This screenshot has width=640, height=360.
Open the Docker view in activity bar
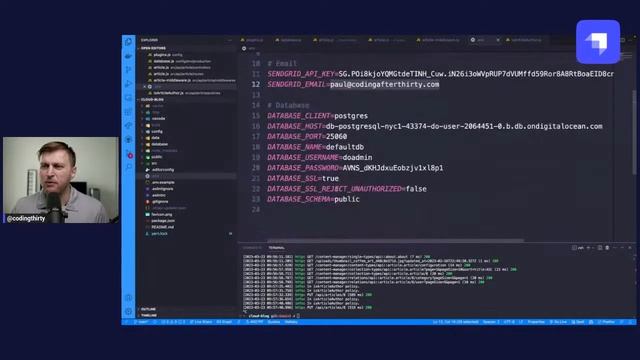[x=129, y=56]
